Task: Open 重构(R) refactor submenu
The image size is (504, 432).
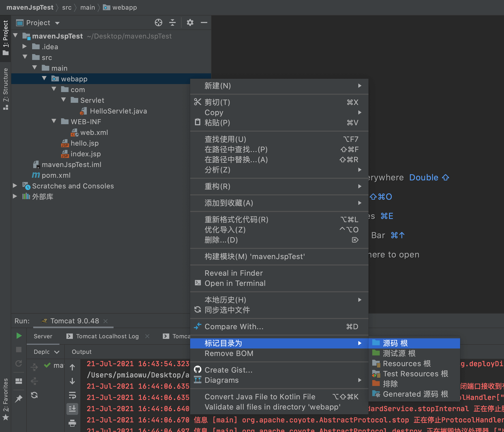Action: tap(279, 186)
